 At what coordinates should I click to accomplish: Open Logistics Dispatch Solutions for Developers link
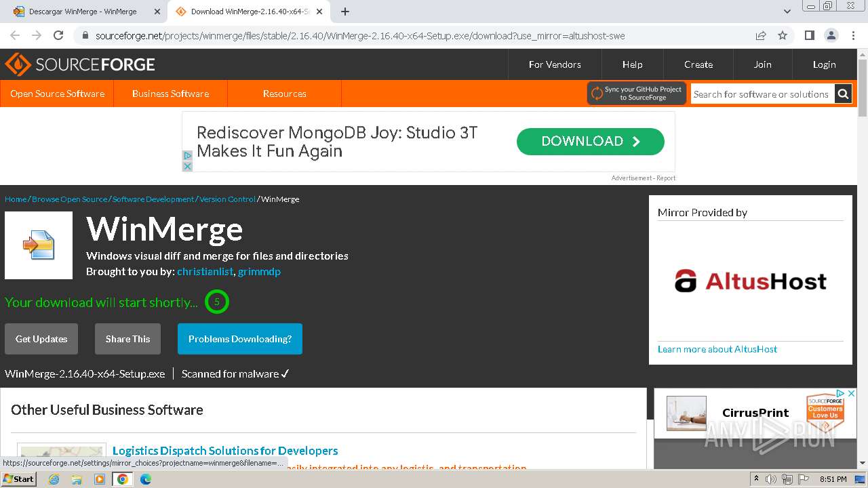click(x=225, y=451)
